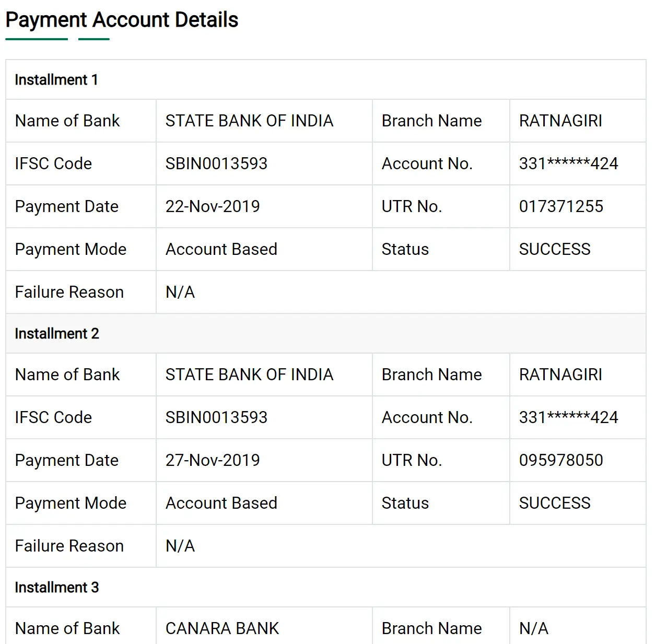Click the Installment 1 section header
Image resolution: width=655 pixels, height=644 pixels.
[x=56, y=80]
